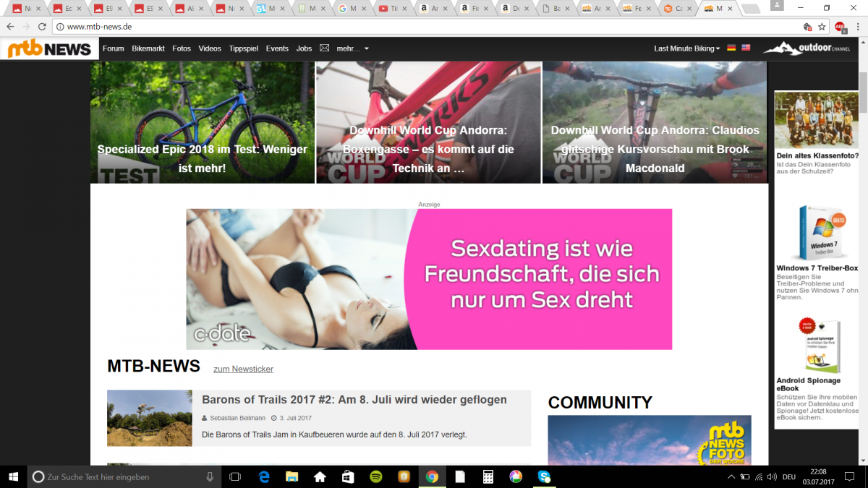
Task: Switch site language with German flag
Action: click(731, 48)
